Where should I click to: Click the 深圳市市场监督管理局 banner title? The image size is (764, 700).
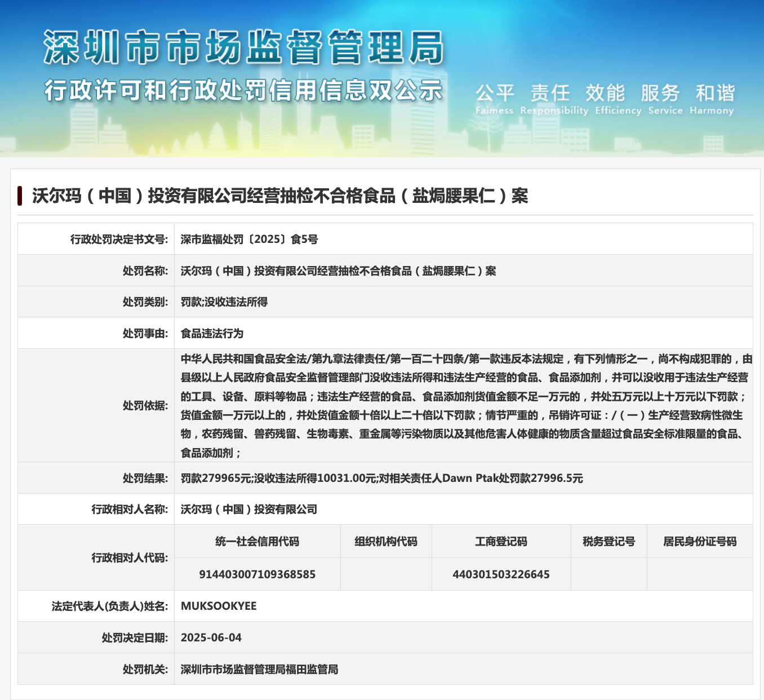[244, 47]
